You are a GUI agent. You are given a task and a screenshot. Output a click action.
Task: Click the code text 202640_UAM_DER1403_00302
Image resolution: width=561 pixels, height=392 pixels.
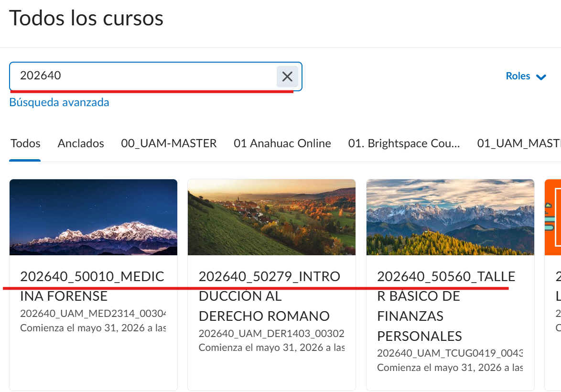tap(271, 334)
